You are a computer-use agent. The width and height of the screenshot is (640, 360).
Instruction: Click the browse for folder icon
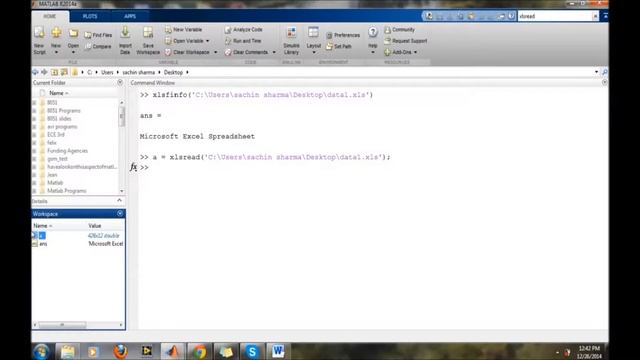tap(64, 72)
